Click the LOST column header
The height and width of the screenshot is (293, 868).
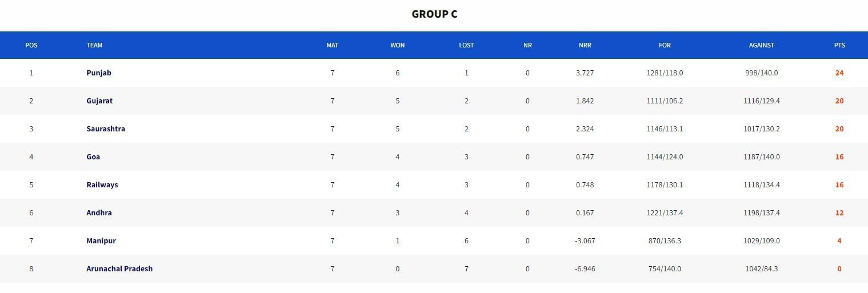[466, 45]
